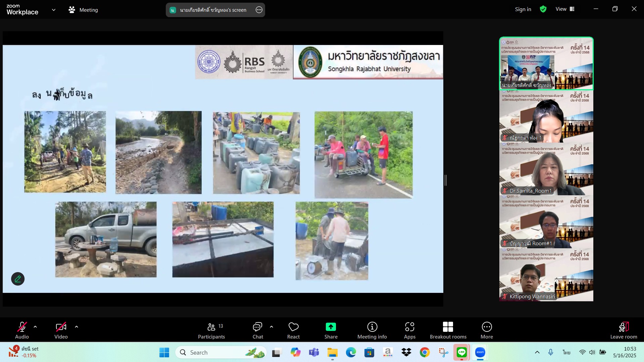Open Breakout rooms
This screenshot has height=362, width=644.
click(x=448, y=330)
